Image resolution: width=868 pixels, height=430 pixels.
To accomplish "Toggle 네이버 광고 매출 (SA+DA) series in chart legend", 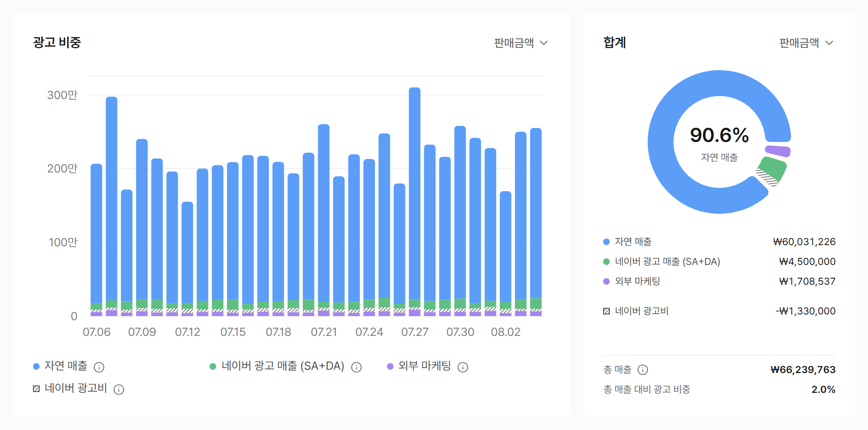I will coord(277,366).
